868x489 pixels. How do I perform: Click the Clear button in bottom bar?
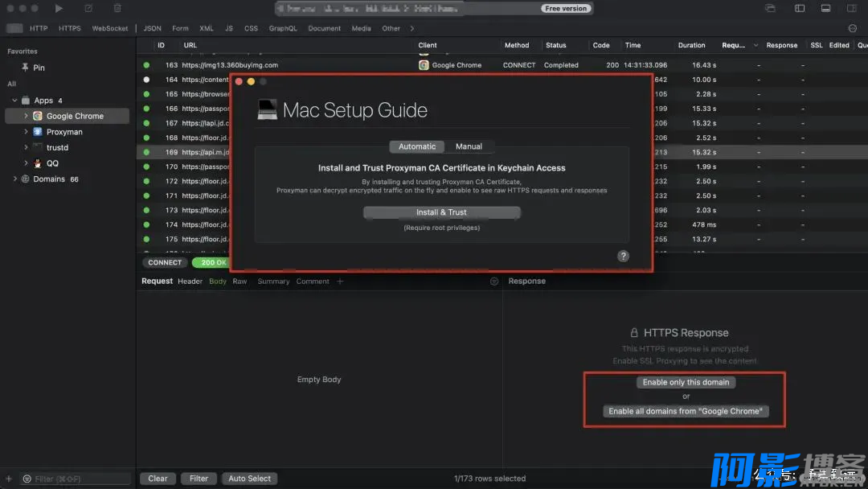158,479
